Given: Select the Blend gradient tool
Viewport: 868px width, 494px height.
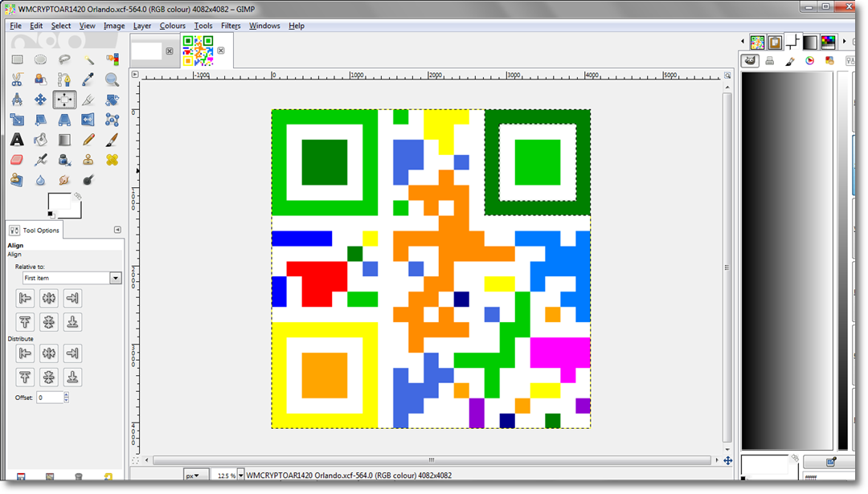Looking at the screenshot, I should (64, 140).
